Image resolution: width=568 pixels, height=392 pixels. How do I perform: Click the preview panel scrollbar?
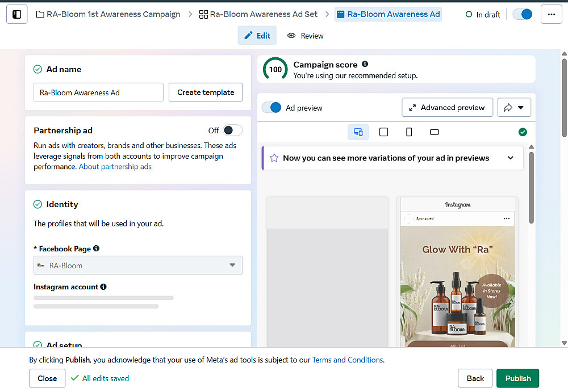pos(532,188)
